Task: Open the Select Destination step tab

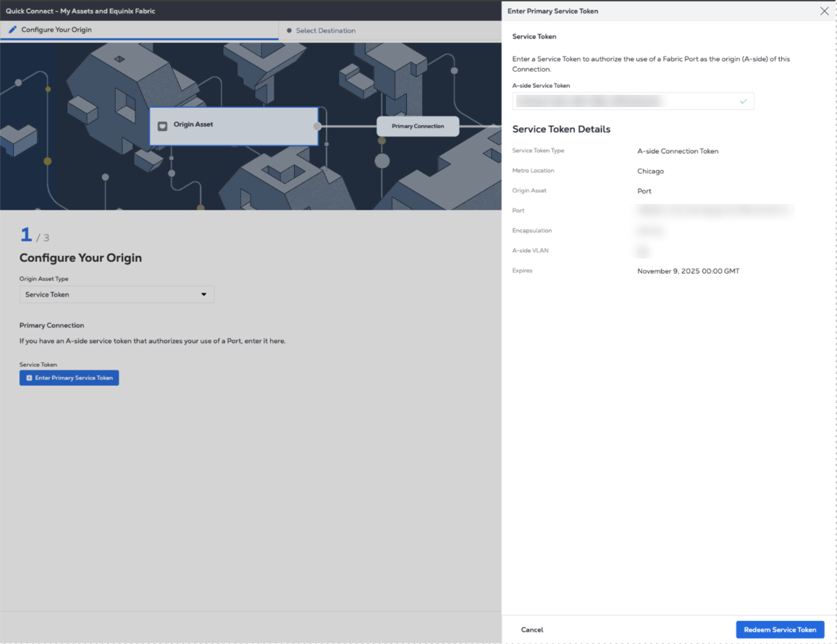Action: [x=325, y=31]
